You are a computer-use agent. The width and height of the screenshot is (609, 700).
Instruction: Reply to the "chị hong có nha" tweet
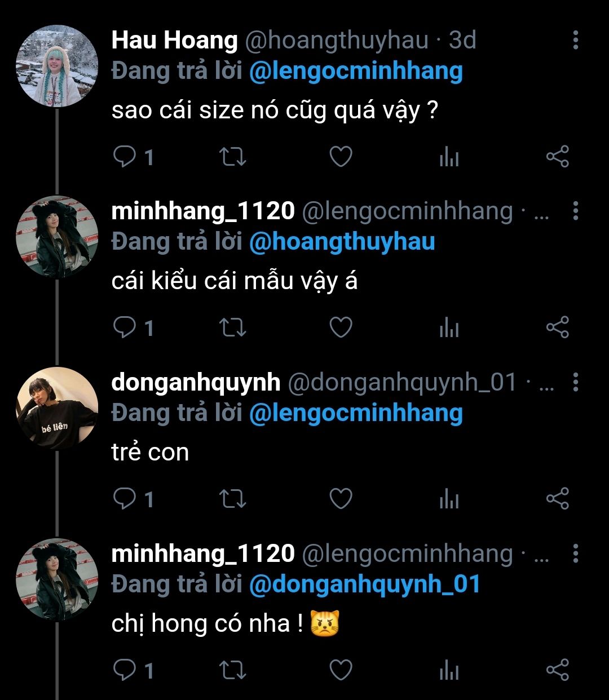(125, 670)
